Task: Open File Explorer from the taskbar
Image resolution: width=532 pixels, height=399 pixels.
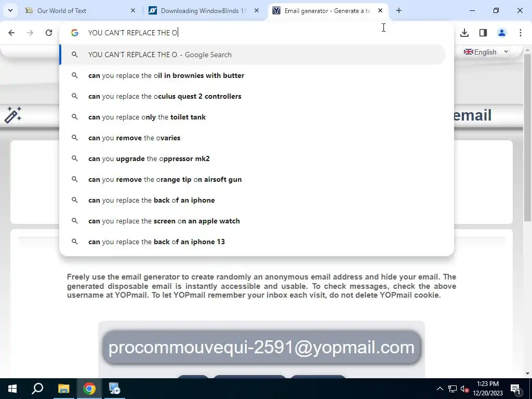Action: (x=63, y=389)
